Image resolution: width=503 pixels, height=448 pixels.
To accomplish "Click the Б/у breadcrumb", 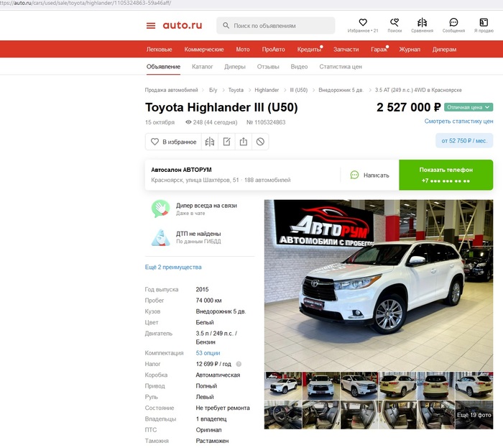I will point(213,90).
